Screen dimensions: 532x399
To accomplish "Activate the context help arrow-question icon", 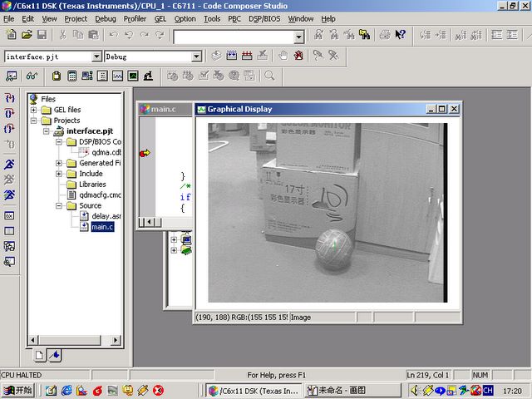I will click(401, 35).
